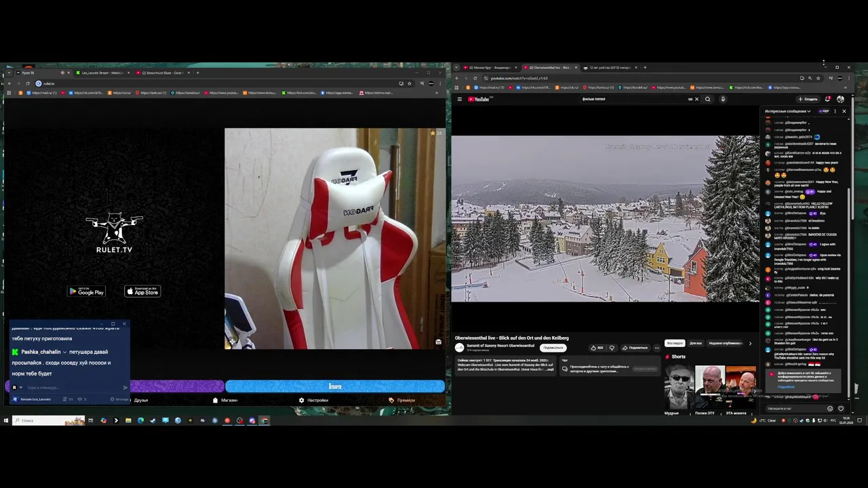
Task: Subscribe to Summit of Saxony Resort channel
Action: [x=553, y=348]
